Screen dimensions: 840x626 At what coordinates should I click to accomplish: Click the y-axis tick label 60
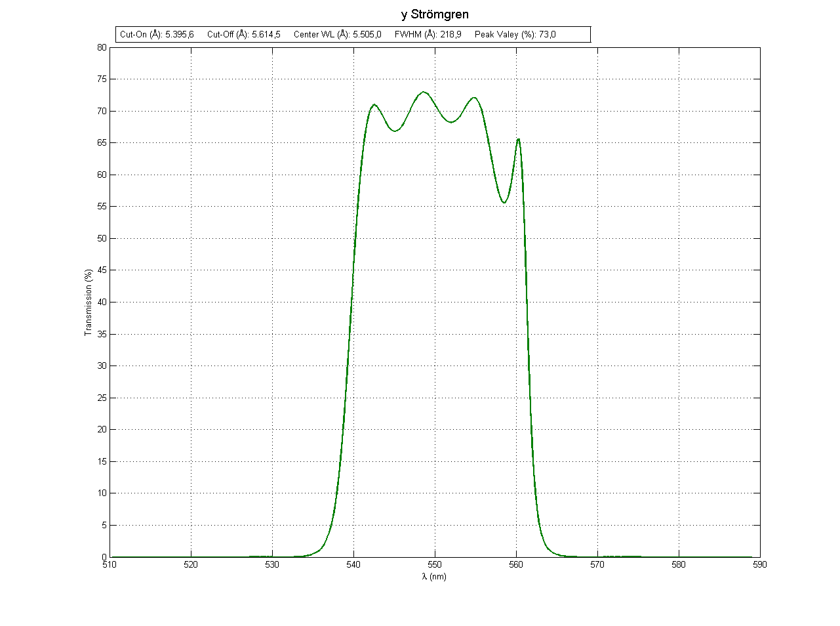coord(102,175)
